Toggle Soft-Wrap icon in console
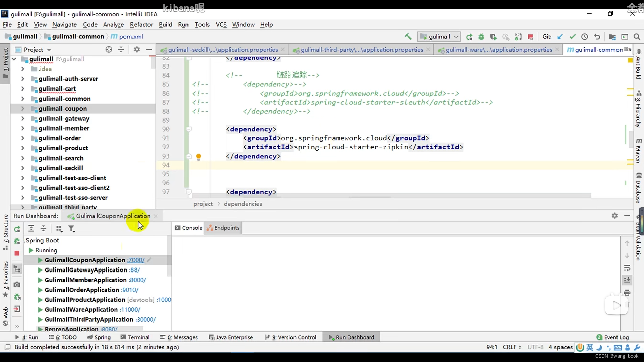The height and width of the screenshot is (362, 644). pyautogui.click(x=627, y=268)
